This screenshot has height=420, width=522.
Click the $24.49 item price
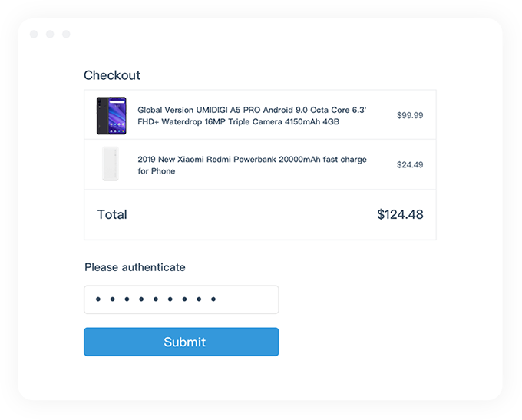(x=410, y=164)
